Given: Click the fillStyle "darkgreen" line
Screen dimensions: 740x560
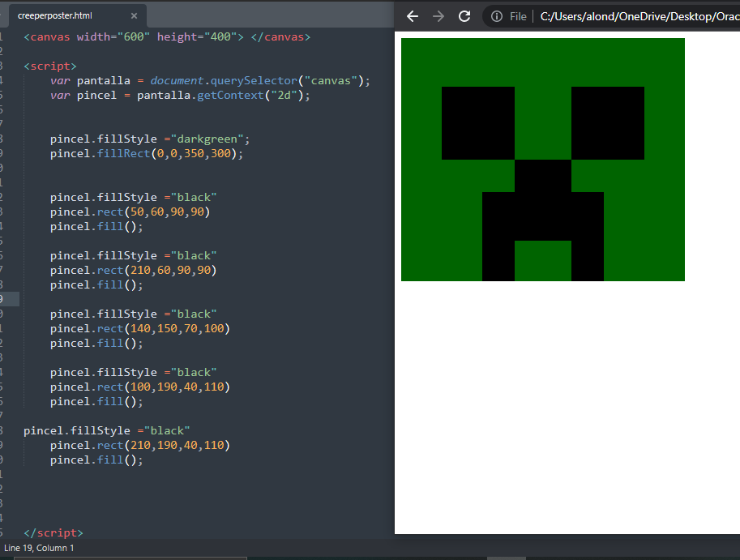Looking at the screenshot, I should (x=150, y=139).
